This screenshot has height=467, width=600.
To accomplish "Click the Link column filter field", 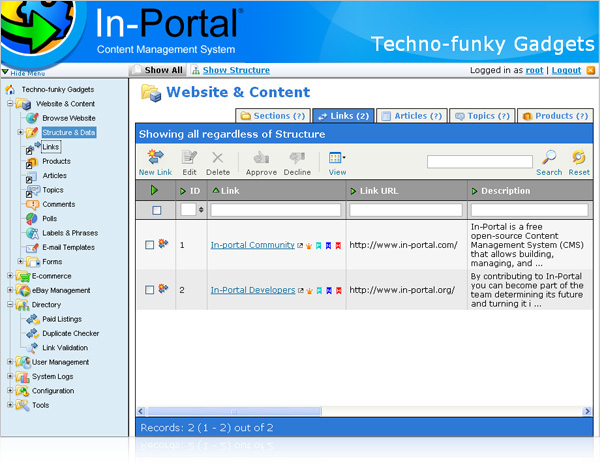I will 276,210.
